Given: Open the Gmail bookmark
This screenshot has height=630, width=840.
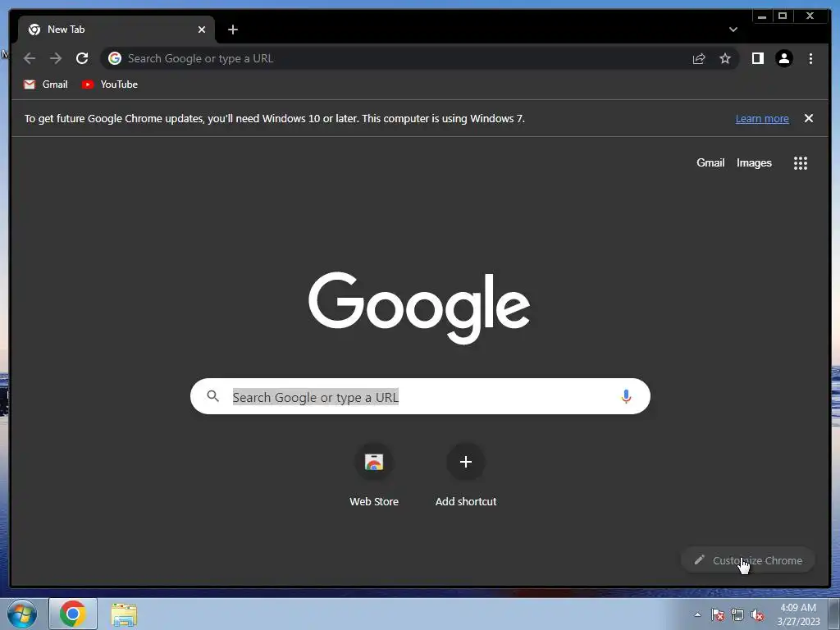Looking at the screenshot, I should tap(46, 84).
